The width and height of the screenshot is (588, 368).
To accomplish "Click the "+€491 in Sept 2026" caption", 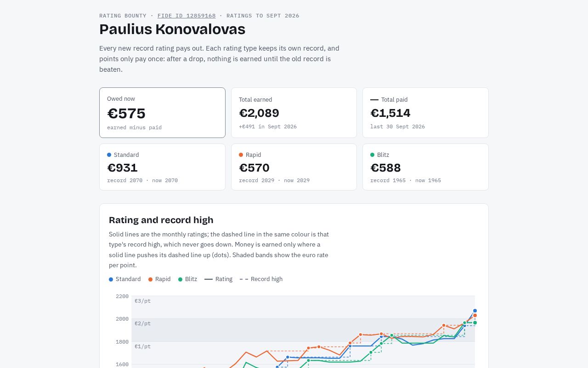I will [x=268, y=126].
